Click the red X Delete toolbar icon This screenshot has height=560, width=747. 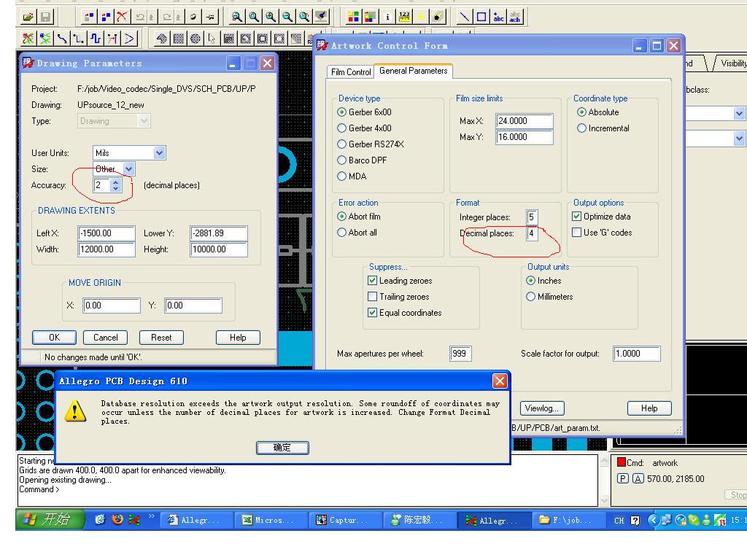click(x=122, y=17)
